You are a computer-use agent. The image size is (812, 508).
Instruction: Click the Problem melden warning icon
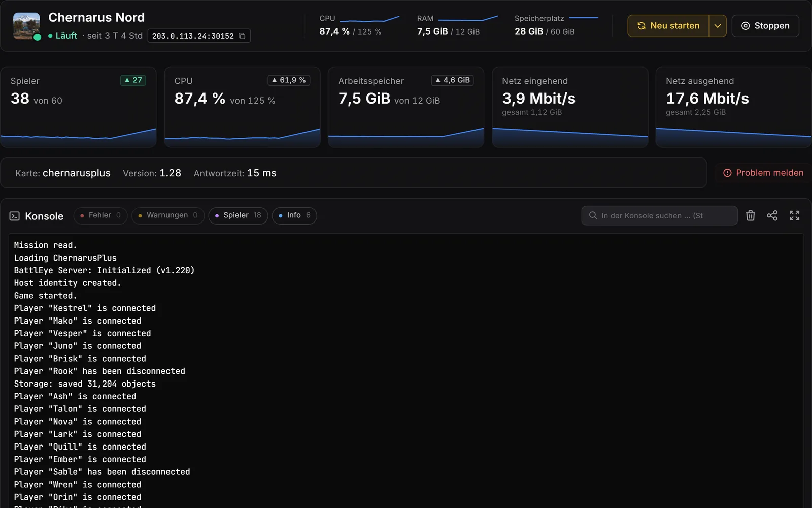coord(727,173)
